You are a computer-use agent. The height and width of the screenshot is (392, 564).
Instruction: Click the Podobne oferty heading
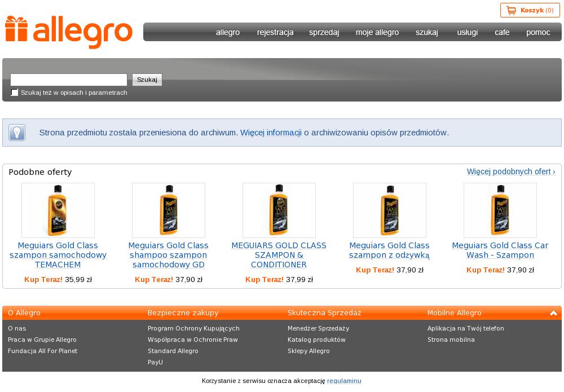(40, 172)
